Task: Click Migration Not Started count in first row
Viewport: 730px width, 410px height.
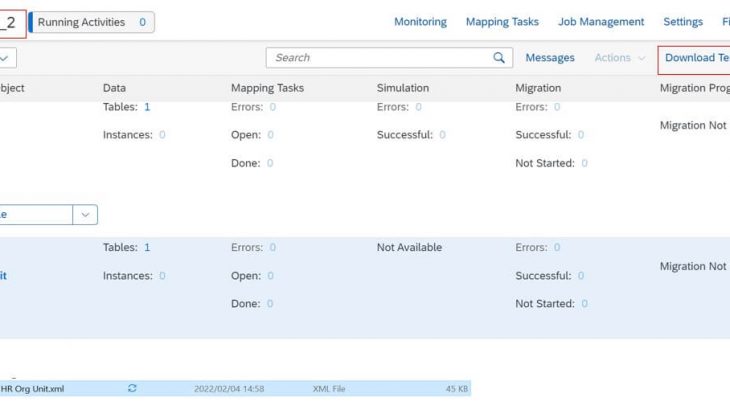Action: pos(584,163)
